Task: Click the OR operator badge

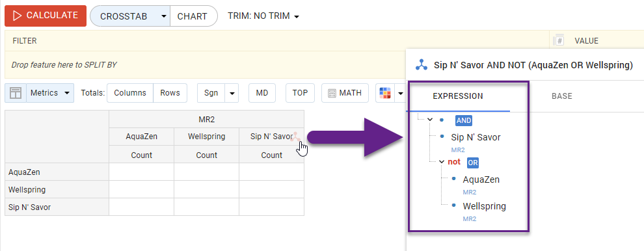Action: [473, 163]
